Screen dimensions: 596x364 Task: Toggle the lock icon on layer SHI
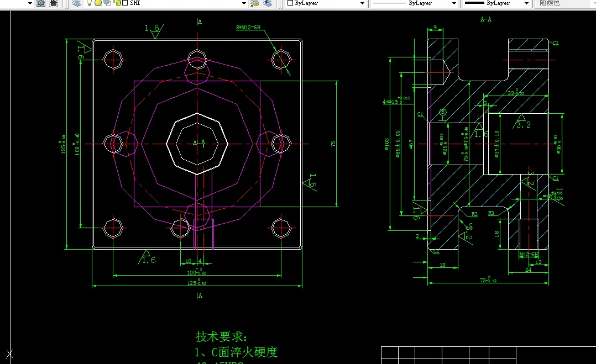coord(117,3)
